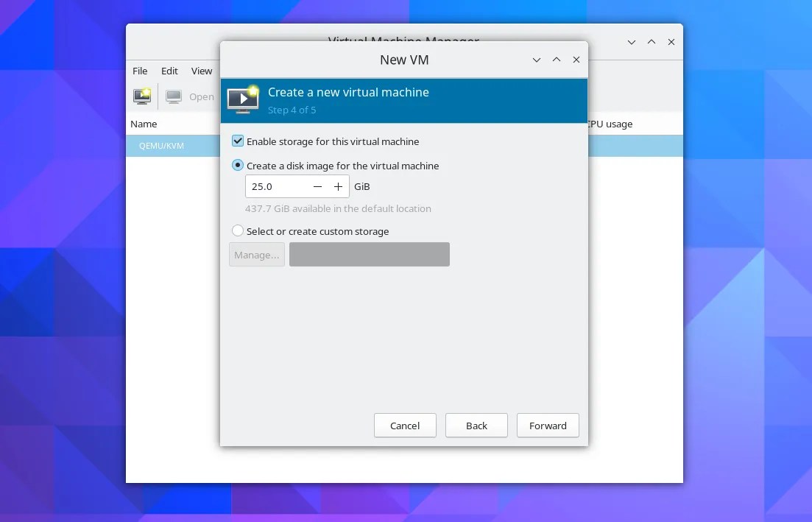Click Back to return to previous step
This screenshot has height=522, width=812.
476,425
